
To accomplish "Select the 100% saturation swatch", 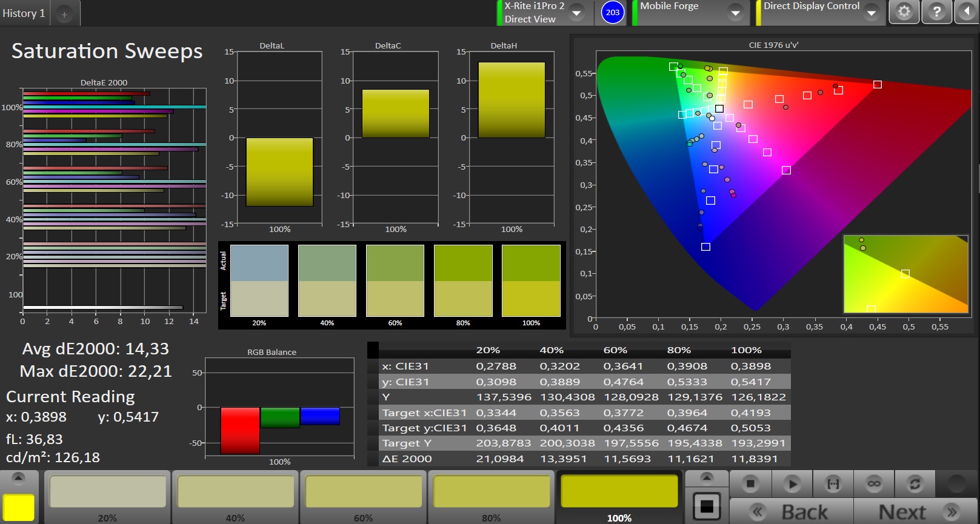I will coord(619,492).
